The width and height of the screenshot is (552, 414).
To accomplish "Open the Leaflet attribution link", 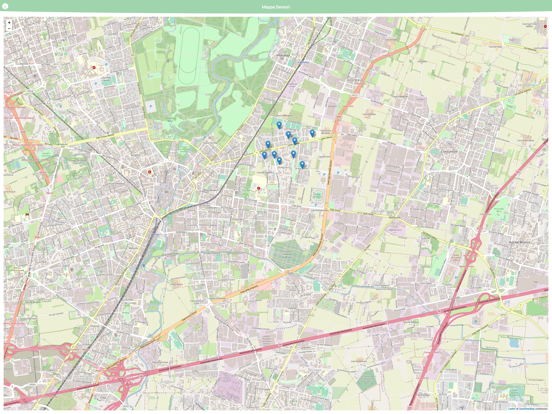I will click(512, 409).
